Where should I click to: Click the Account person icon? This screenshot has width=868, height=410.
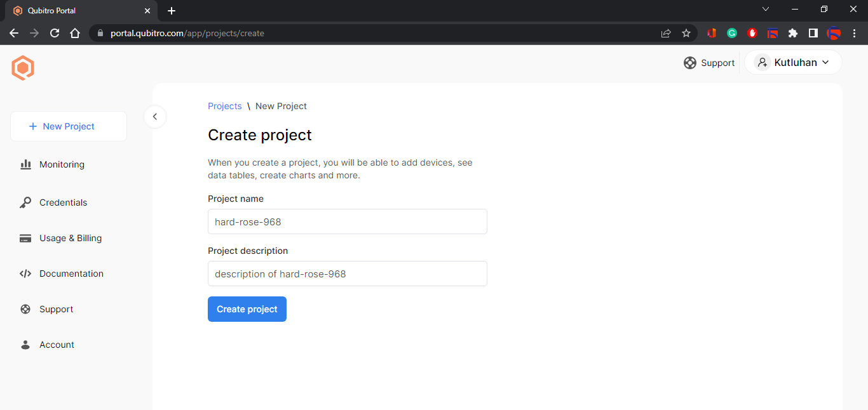(x=25, y=345)
